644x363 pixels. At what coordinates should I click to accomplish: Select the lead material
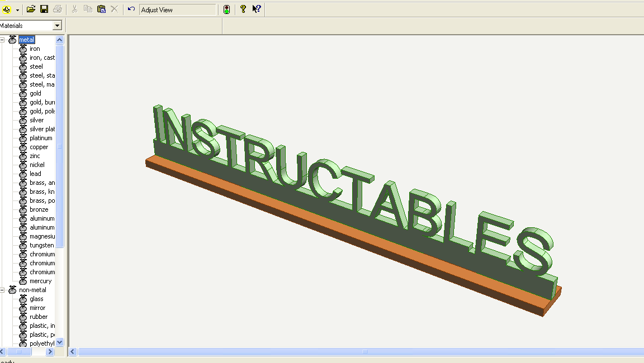point(35,174)
